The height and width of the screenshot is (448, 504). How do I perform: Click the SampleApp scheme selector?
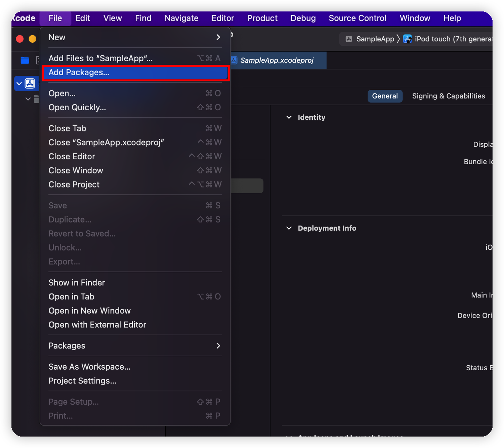pyautogui.click(x=370, y=39)
